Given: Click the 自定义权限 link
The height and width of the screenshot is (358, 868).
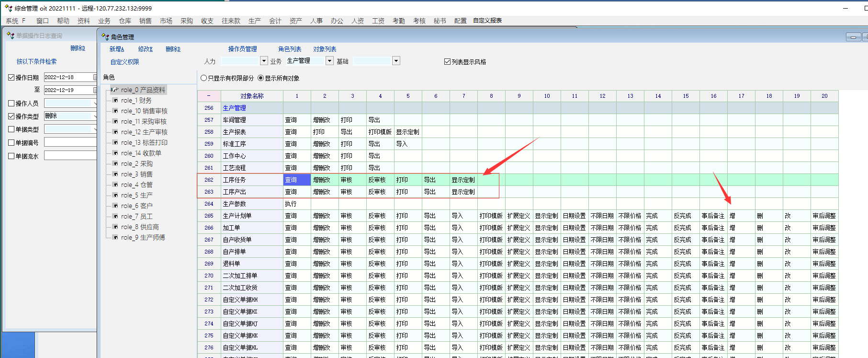Looking at the screenshot, I should (124, 62).
